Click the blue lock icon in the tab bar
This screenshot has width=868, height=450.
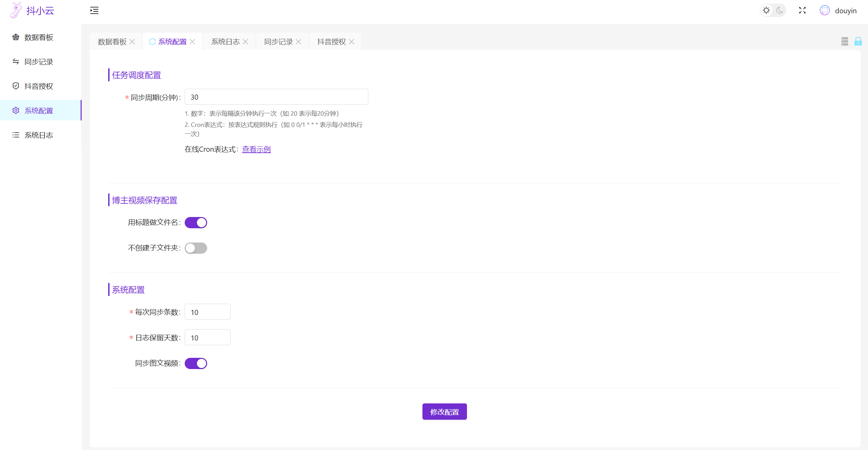[x=858, y=41]
